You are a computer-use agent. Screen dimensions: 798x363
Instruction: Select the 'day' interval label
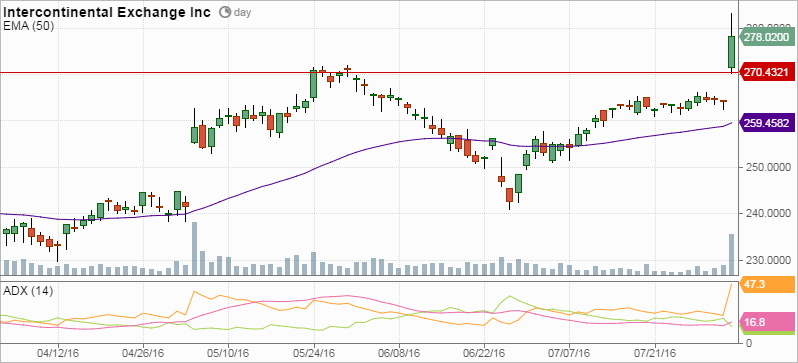pos(242,13)
